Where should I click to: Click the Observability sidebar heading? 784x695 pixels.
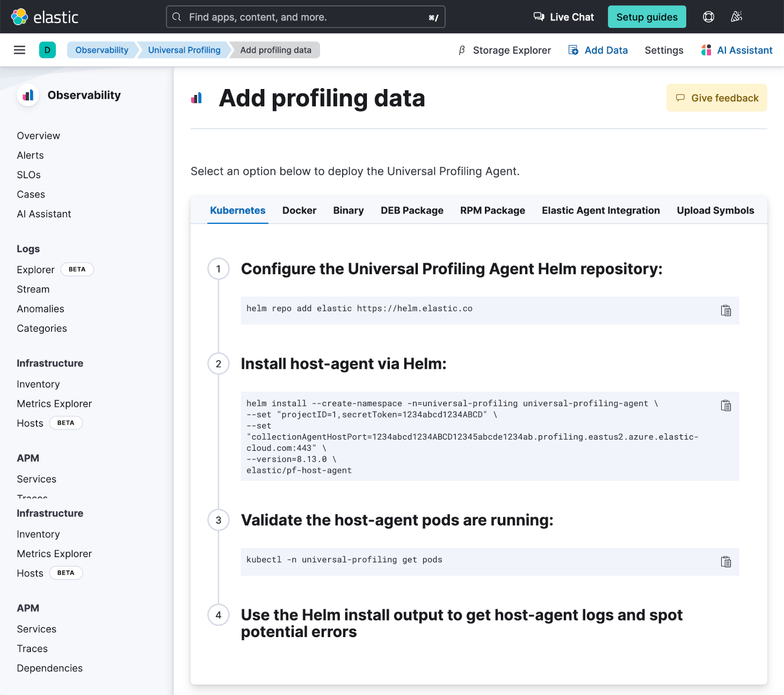[x=84, y=95]
